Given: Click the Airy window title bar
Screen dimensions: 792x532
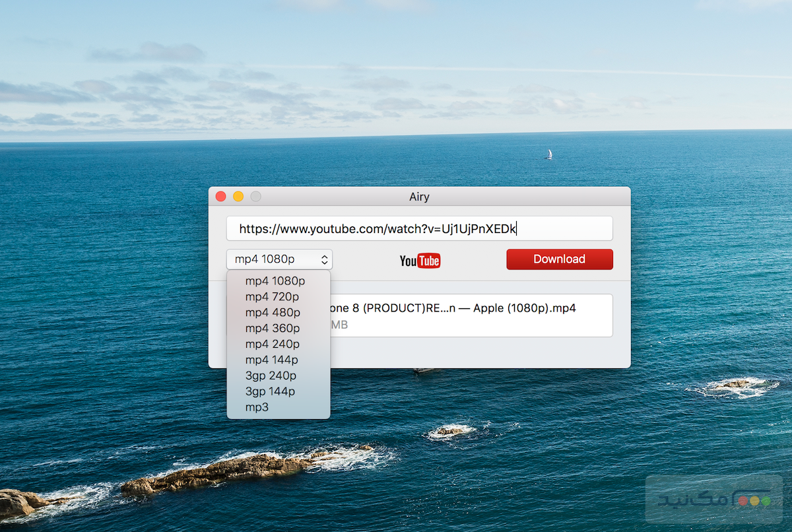Looking at the screenshot, I should point(419,196).
